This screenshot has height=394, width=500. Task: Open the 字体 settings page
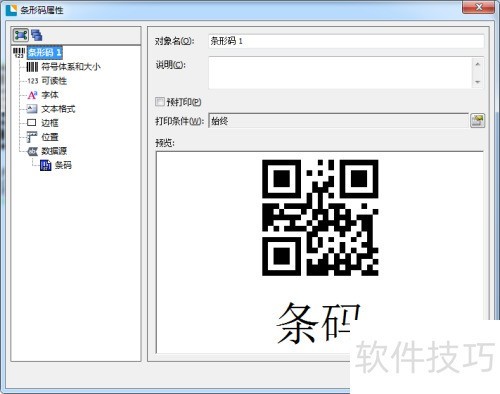coord(50,95)
